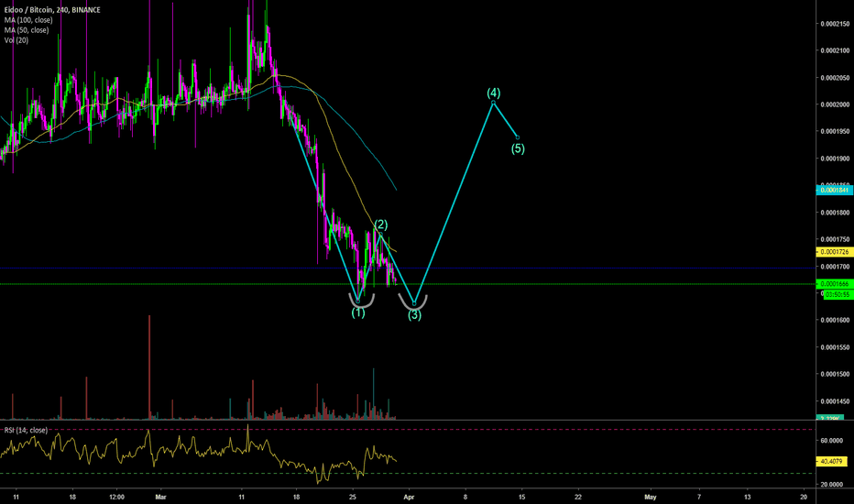This screenshot has width=854, height=504.
Task: Click the Mar label on the time axis
Action: pos(160,497)
